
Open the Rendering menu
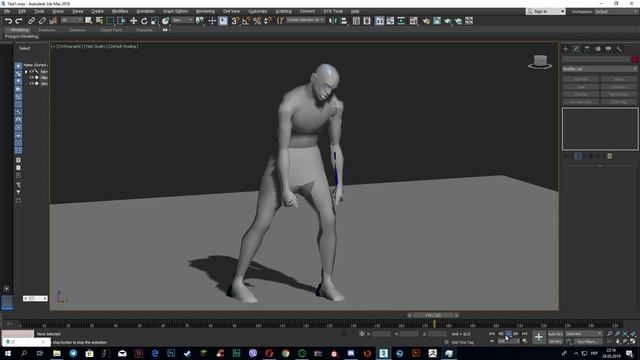[205, 11]
